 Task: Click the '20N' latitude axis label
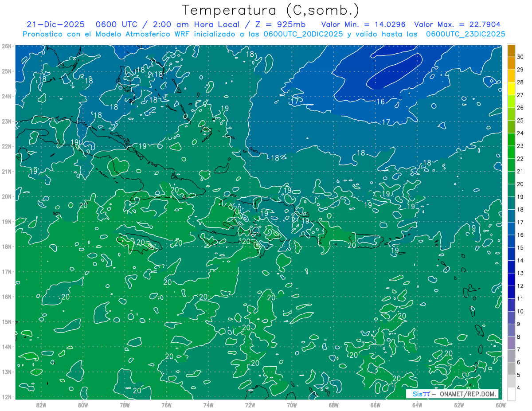pyautogui.click(x=6, y=196)
